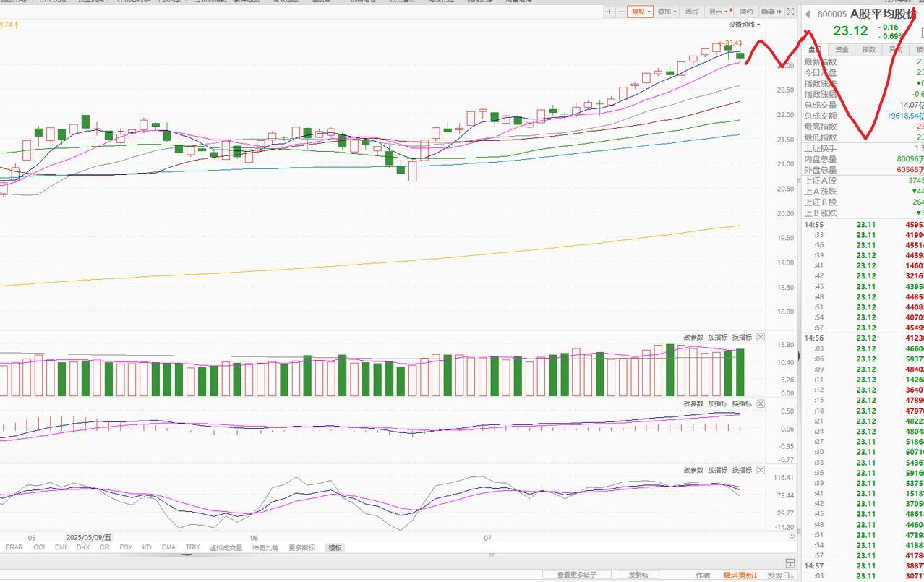Click the 外盘总量 row label
This screenshot has width=924, height=582.
[x=820, y=169]
